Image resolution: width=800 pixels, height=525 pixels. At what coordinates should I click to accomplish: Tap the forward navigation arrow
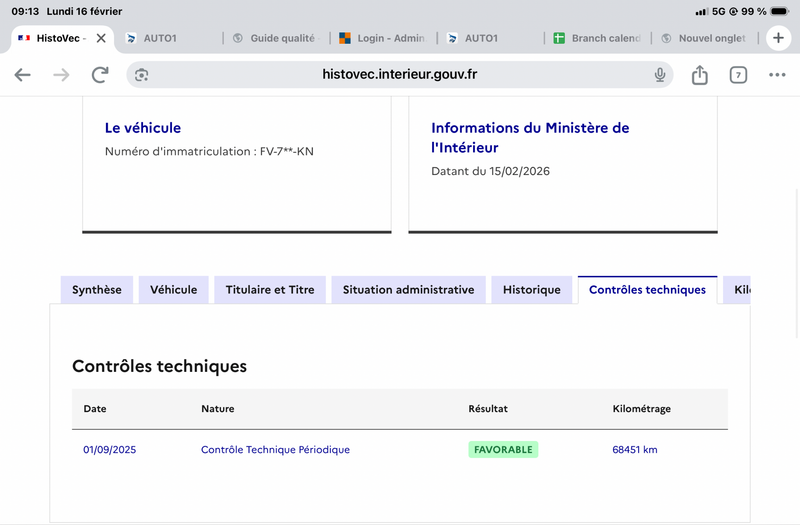tap(61, 75)
